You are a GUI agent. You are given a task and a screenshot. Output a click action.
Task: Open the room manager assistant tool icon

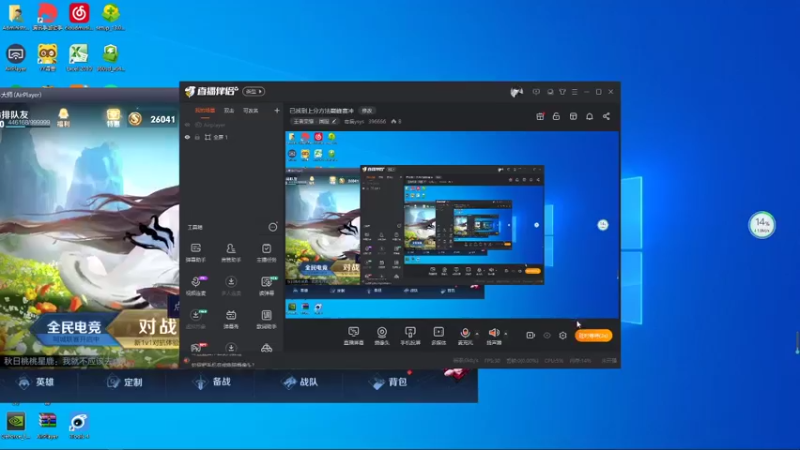[x=231, y=253]
